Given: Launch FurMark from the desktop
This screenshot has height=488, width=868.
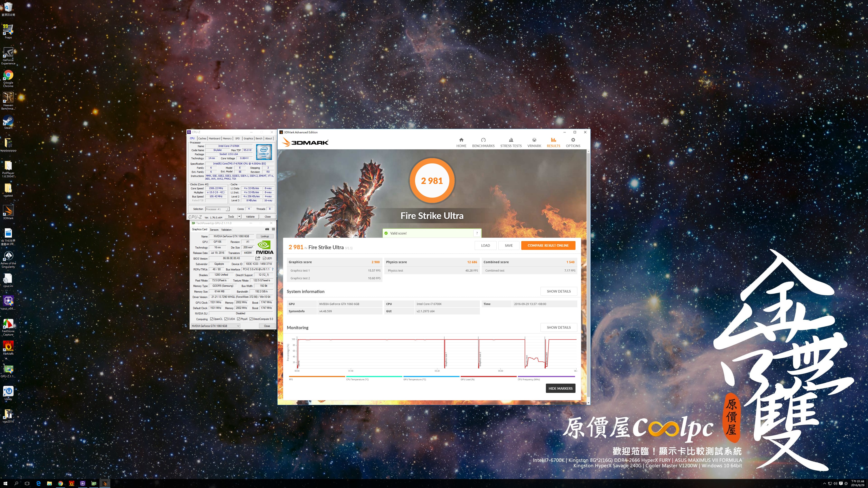Looking at the screenshot, I should coord(8,348).
